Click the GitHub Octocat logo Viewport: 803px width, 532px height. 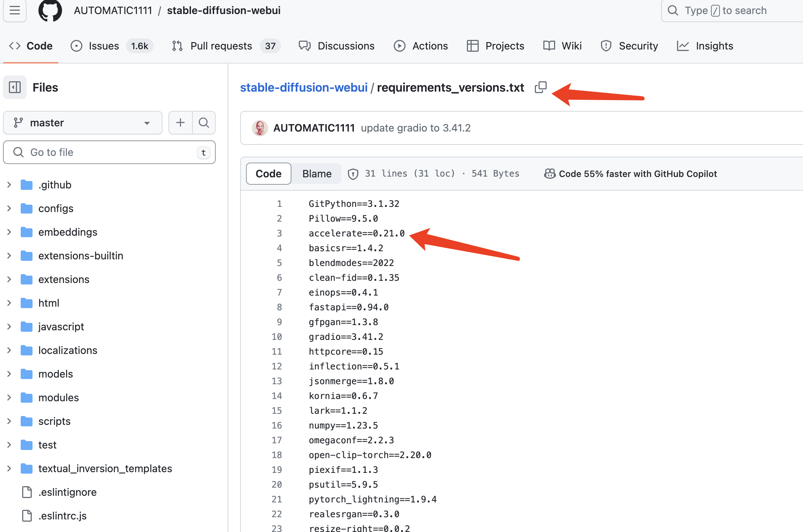[50, 11]
